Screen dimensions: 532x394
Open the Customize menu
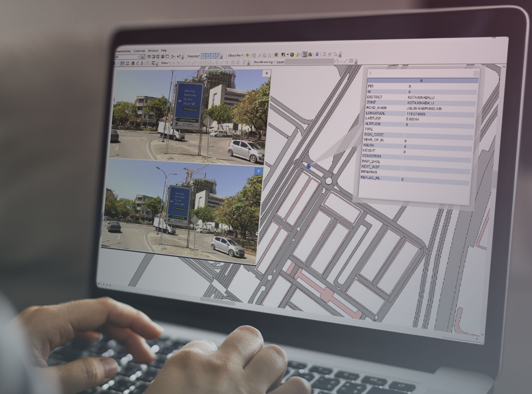coord(139,51)
